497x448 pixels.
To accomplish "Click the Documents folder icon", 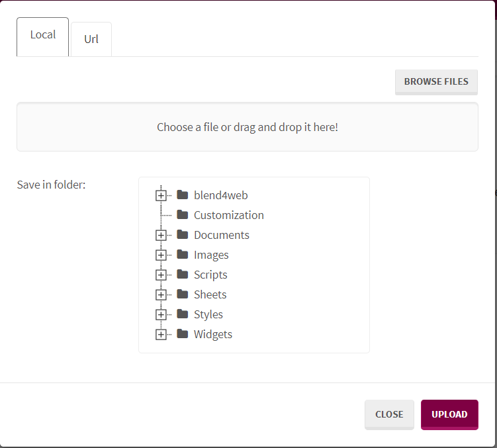I will tap(183, 235).
